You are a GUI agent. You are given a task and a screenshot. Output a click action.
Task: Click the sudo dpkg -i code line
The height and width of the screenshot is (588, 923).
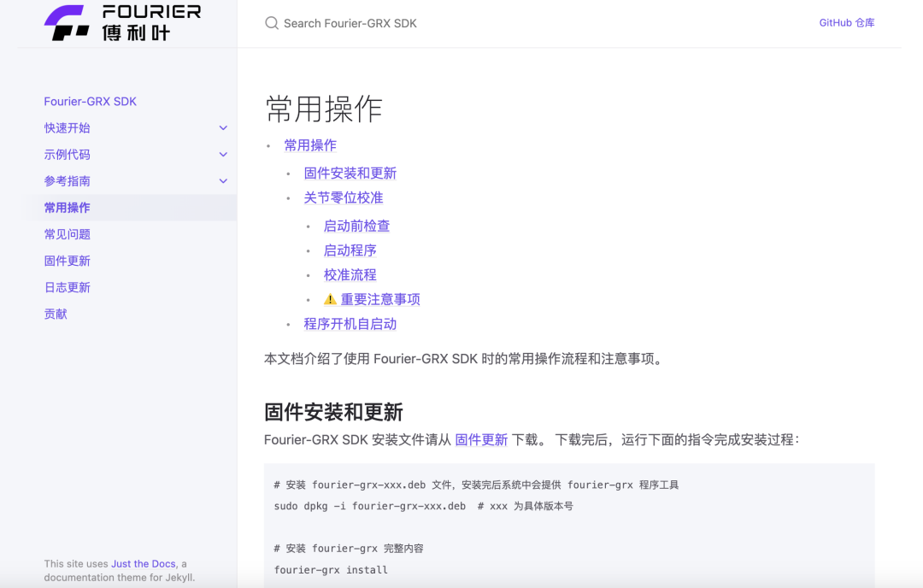[423, 506]
